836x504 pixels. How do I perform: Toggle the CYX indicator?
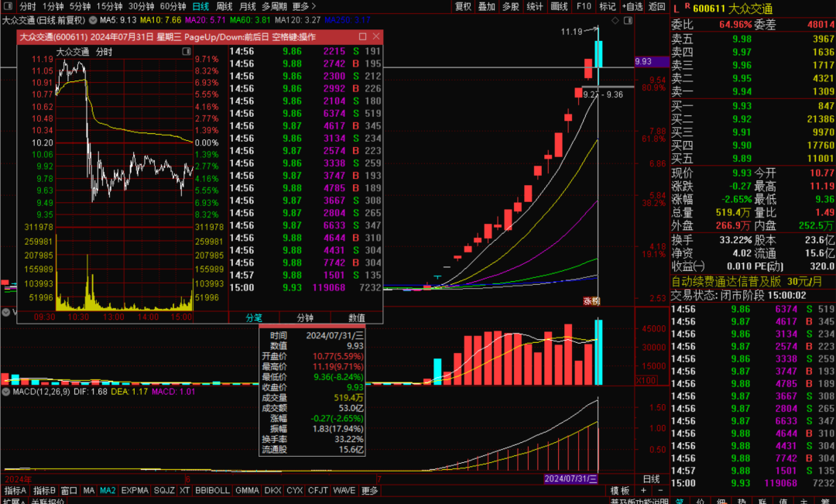[294, 490]
